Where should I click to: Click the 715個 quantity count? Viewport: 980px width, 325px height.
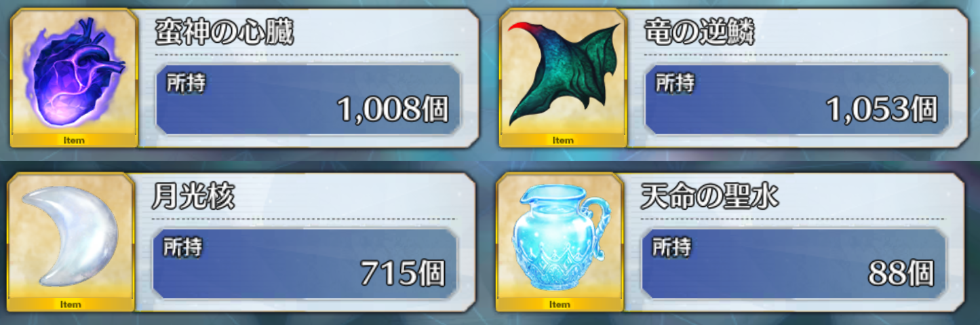(403, 273)
